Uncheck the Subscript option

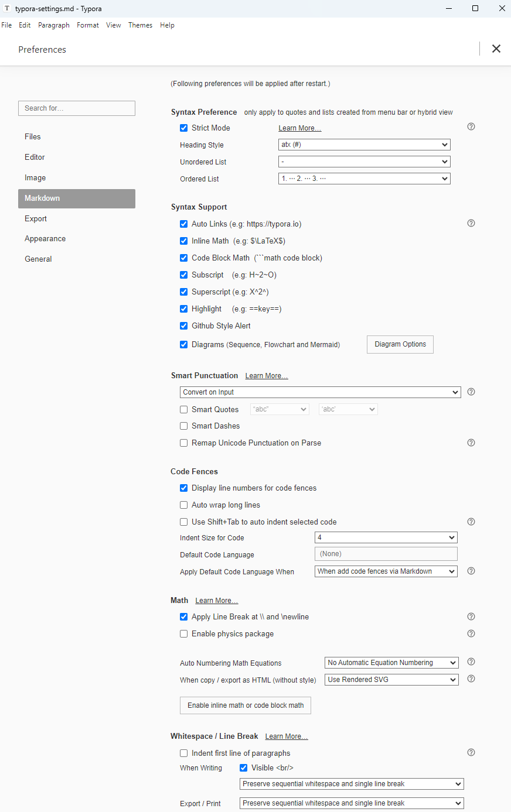click(183, 275)
